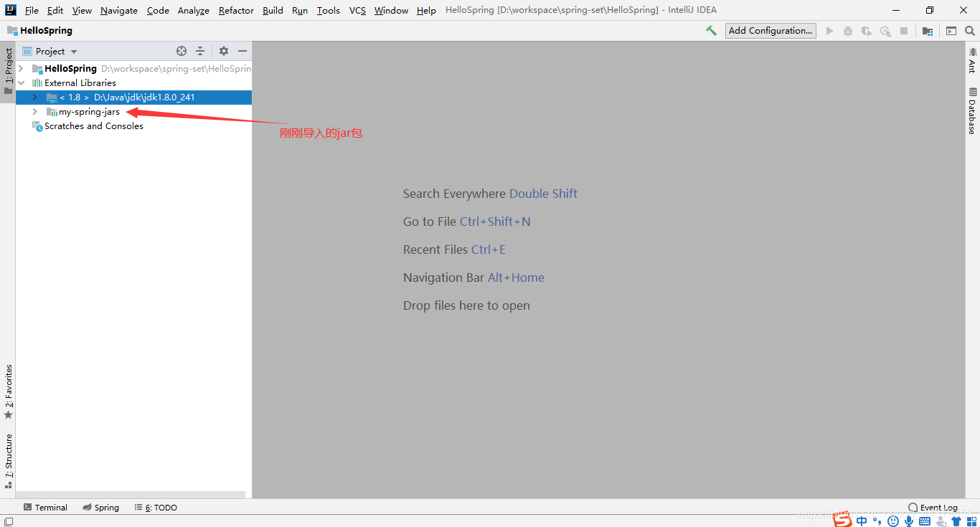This screenshot has width=980, height=527.
Task: Open the Ant tool window
Action: pos(973,60)
